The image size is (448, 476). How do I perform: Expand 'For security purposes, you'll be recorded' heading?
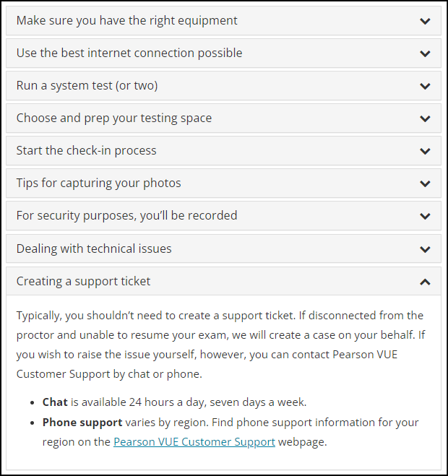(126, 216)
